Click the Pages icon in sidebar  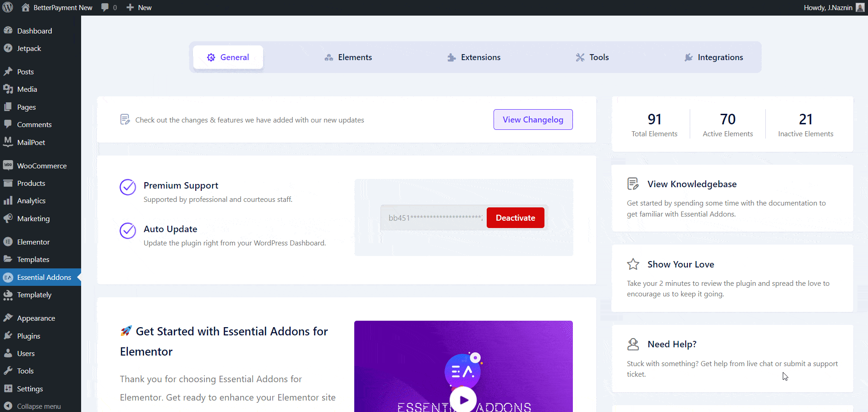[8, 107]
